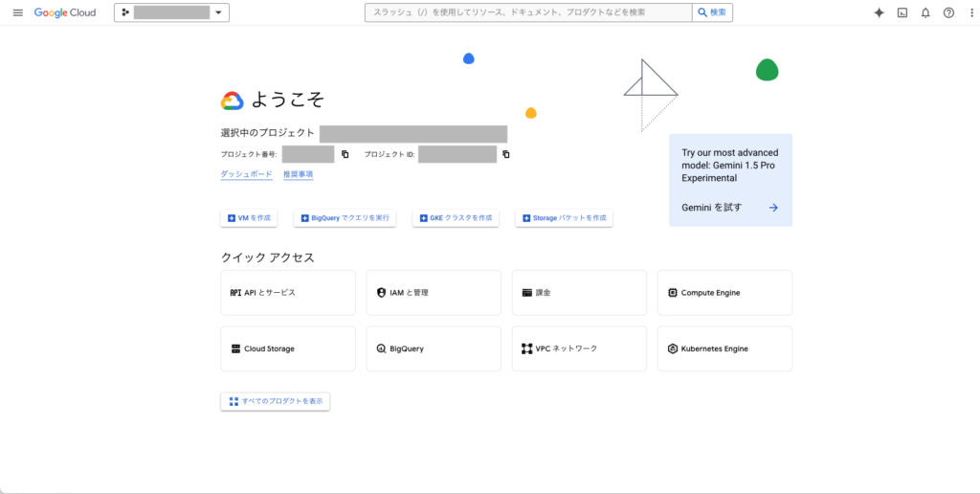This screenshot has height=494, width=980.
Task: Activate Cloud Shell terminal icon
Action: click(902, 12)
